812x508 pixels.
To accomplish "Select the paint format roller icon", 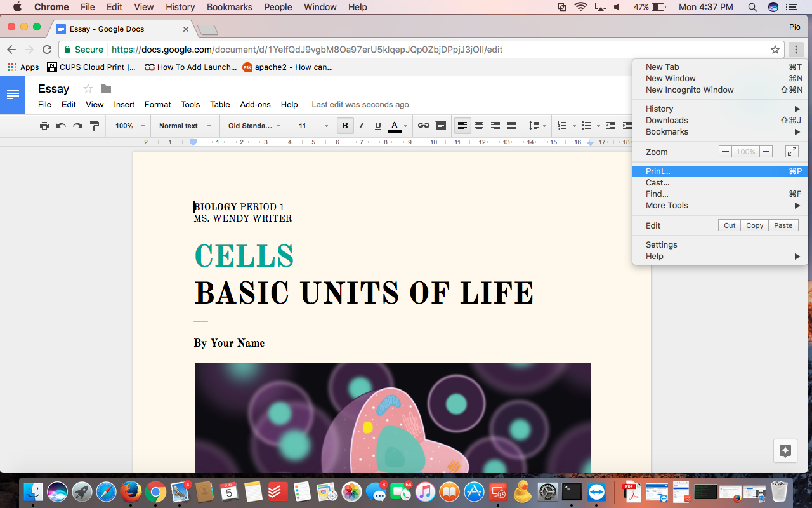I will 95,126.
